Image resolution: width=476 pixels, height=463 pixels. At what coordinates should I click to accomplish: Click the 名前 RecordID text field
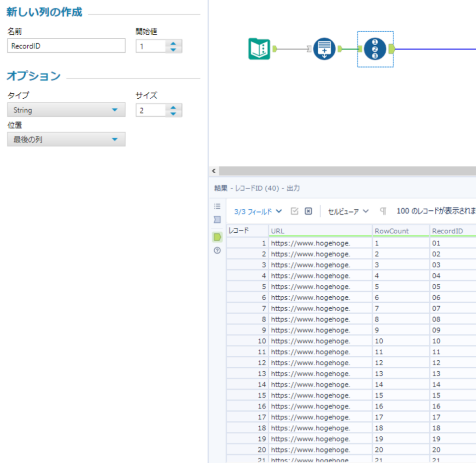coord(66,46)
